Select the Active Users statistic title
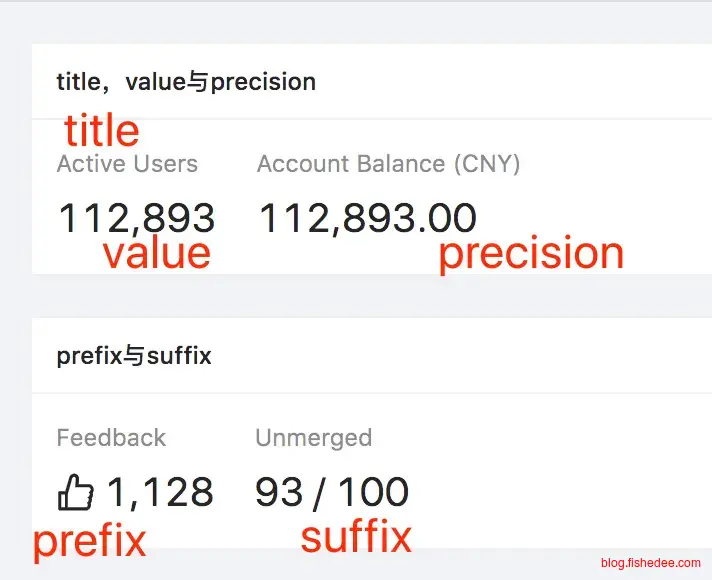The width and height of the screenshot is (712, 580). click(x=127, y=164)
